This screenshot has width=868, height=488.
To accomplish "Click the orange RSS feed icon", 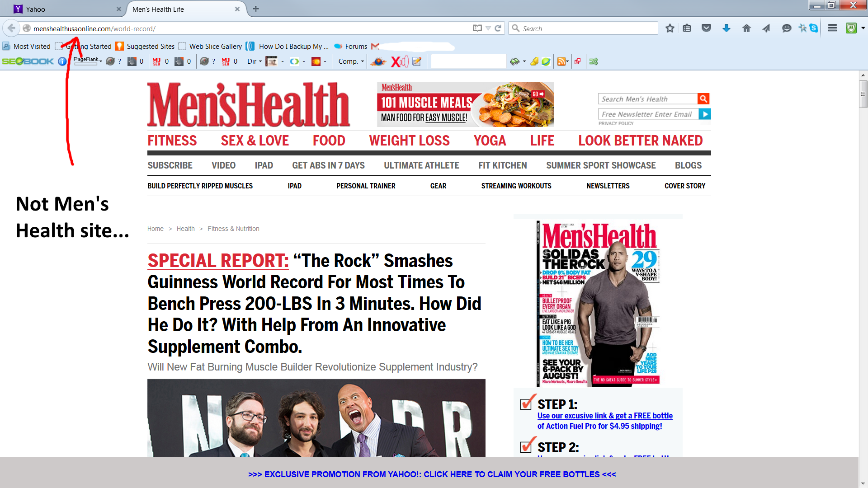I will (x=561, y=61).
